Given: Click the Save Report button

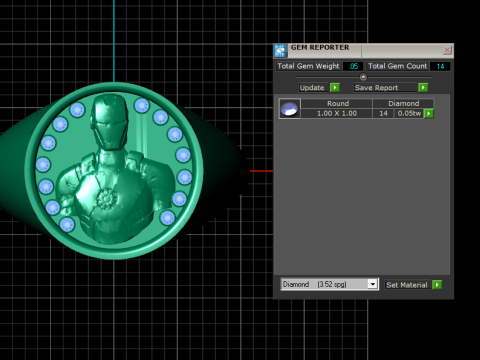Looking at the screenshot, I should point(385,88).
